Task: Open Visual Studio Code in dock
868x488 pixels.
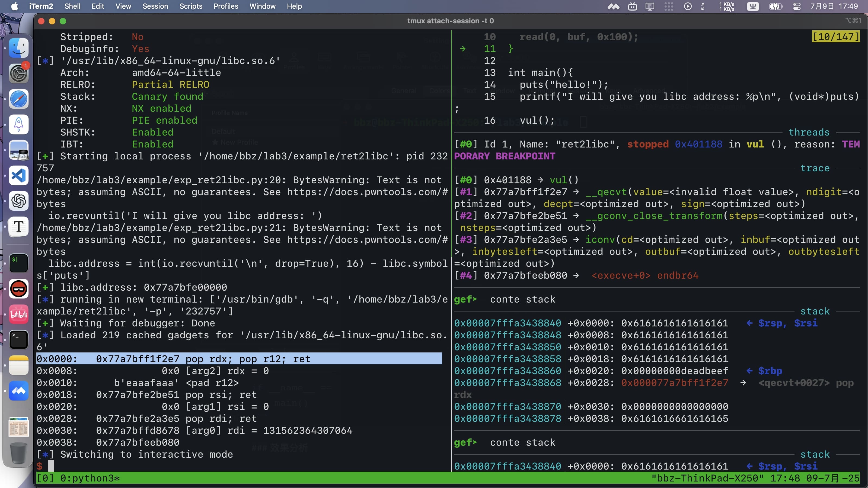Action: pyautogui.click(x=18, y=175)
